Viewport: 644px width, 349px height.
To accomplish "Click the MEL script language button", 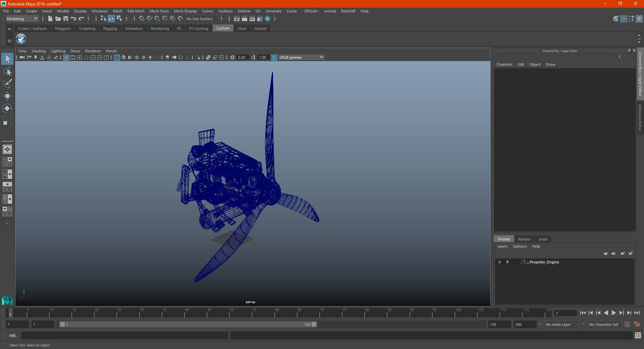I will click(13, 335).
